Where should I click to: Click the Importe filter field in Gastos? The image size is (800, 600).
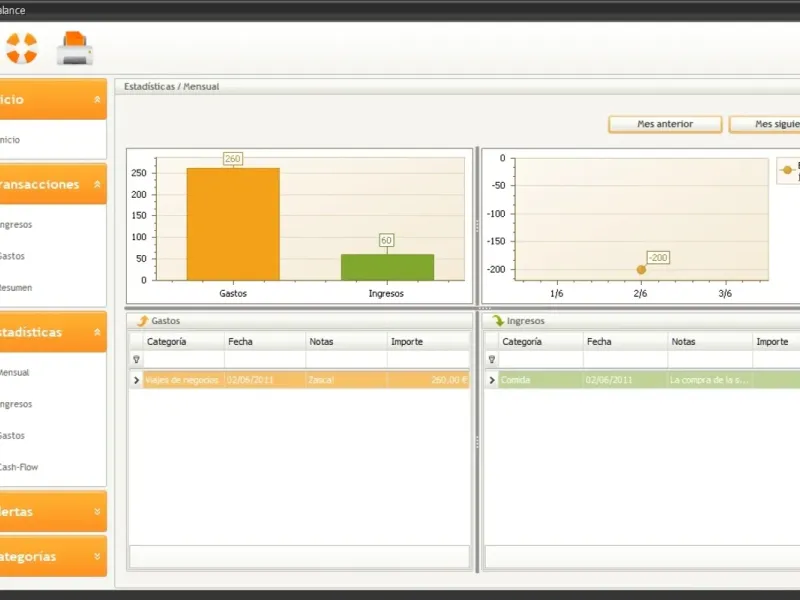coord(429,359)
